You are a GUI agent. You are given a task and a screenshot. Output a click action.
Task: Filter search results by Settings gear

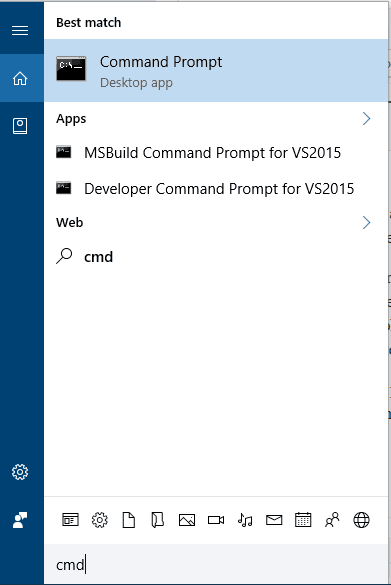(x=100, y=520)
